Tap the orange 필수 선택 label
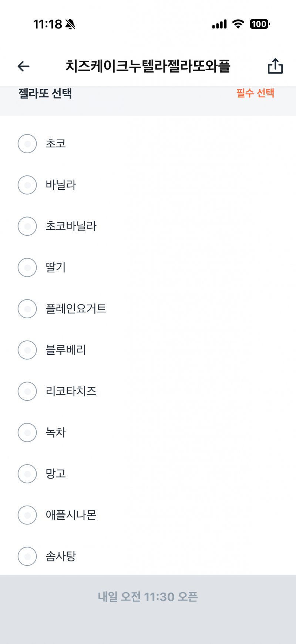 point(255,94)
